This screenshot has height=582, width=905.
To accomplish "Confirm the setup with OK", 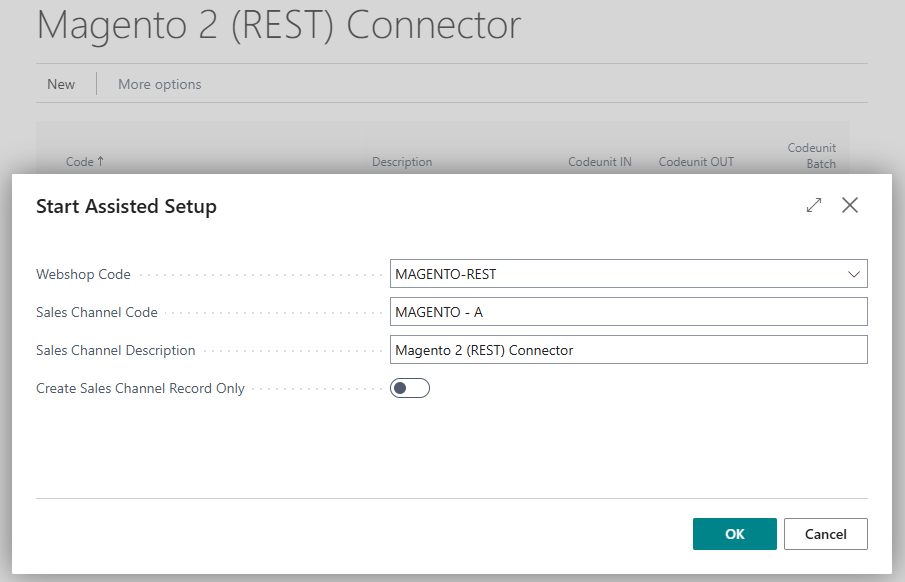I will (735, 534).
